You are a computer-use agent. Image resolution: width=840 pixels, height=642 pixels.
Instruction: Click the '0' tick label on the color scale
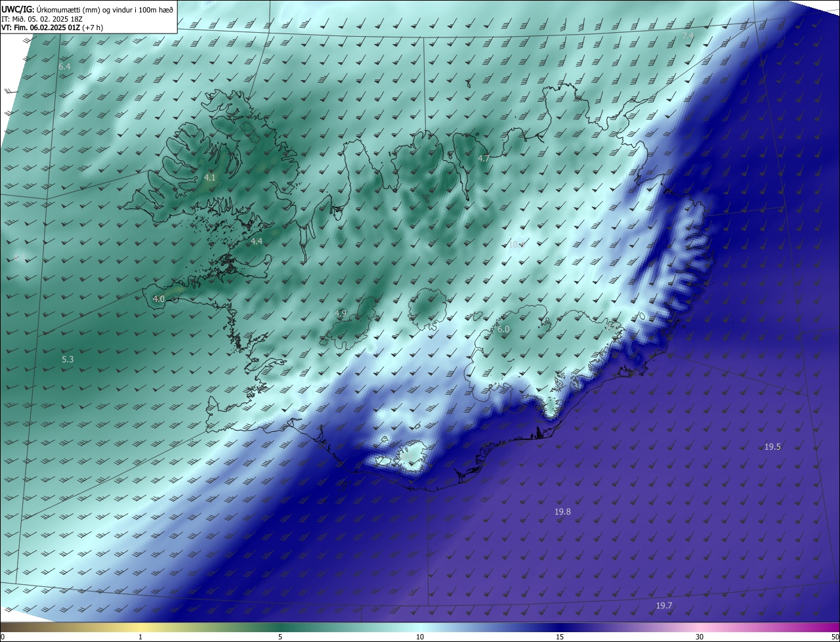pos(3,637)
